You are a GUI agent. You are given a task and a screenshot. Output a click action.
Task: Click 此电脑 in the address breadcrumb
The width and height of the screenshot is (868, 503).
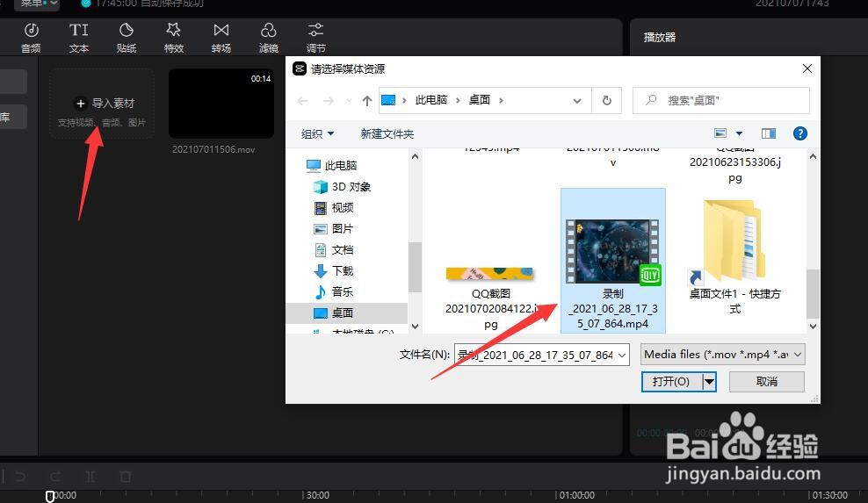coord(430,100)
